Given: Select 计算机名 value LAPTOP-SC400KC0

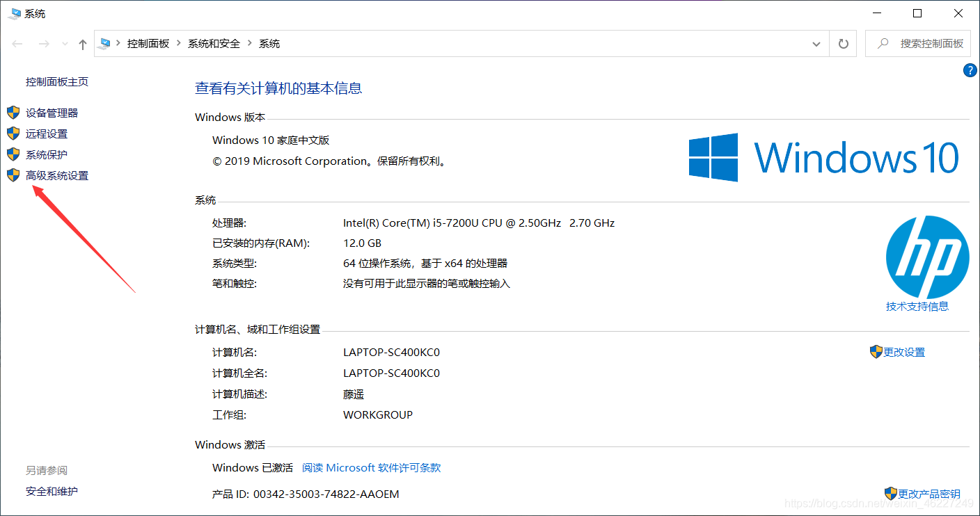Looking at the screenshot, I should (x=391, y=352).
